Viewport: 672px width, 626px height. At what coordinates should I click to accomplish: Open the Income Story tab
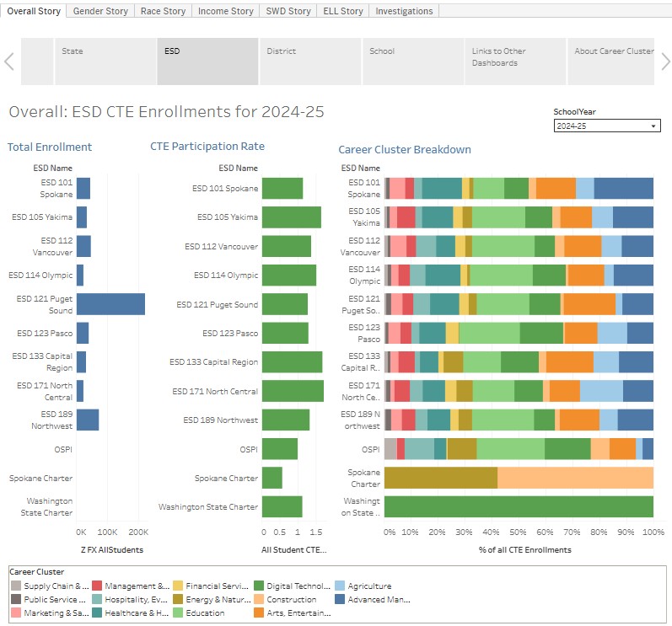(x=225, y=11)
